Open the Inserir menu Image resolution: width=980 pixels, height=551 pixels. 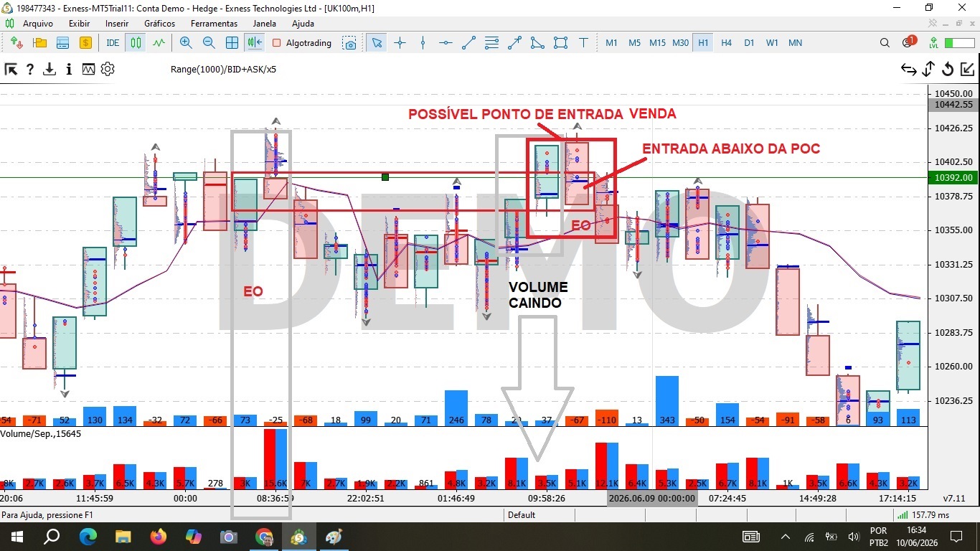[x=117, y=24]
